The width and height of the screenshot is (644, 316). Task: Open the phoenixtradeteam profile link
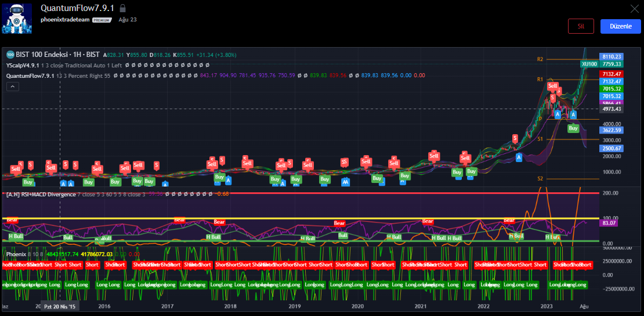(x=64, y=20)
